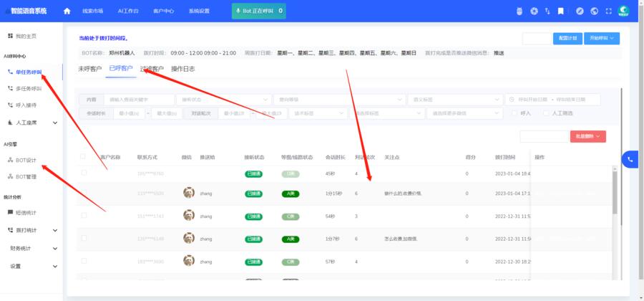Click the robot icon in the header
This screenshot has height=301, width=644.
point(519,11)
